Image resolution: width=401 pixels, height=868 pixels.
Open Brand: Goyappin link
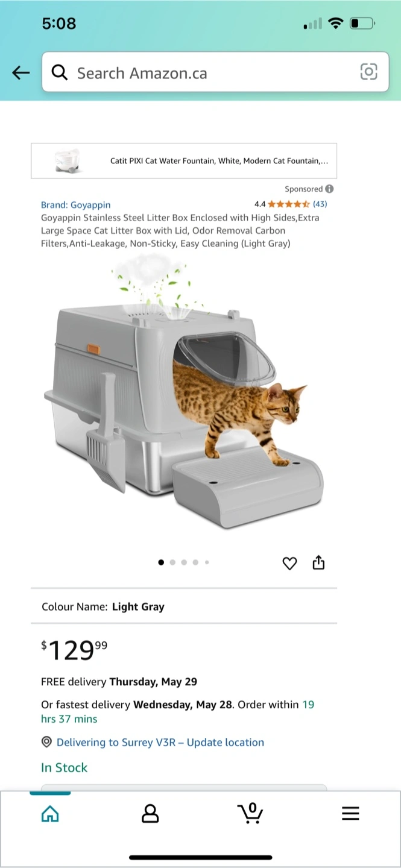76,205
